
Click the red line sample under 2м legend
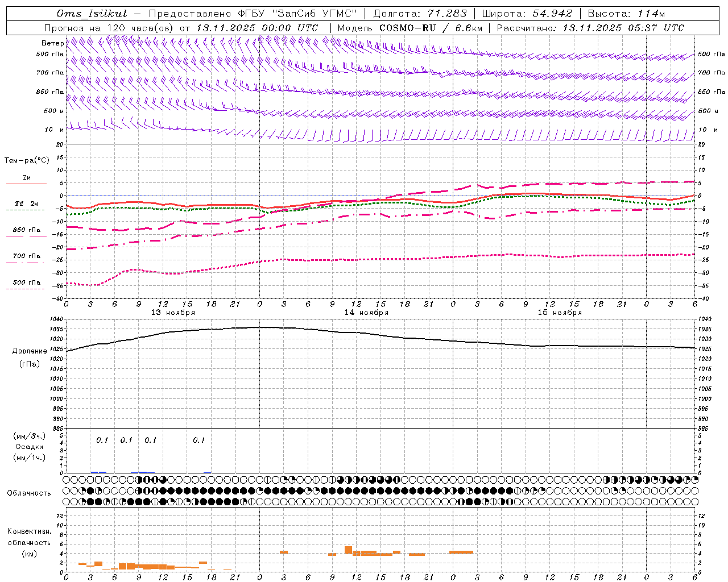tap(26, 184)
